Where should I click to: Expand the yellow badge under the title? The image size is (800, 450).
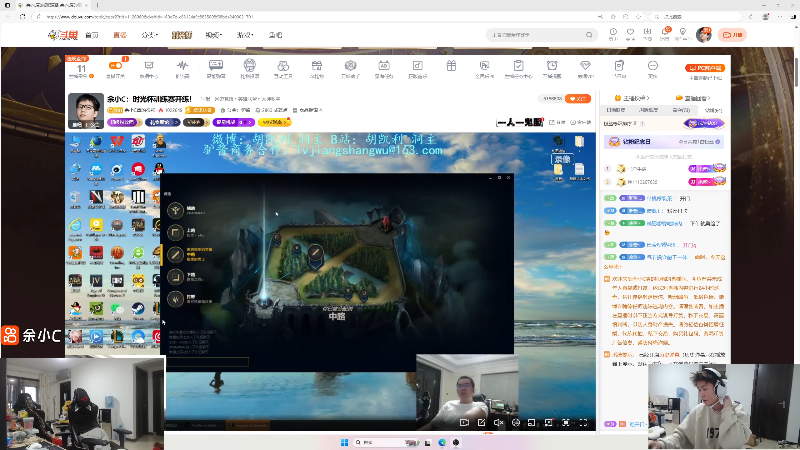click(274, 122)
